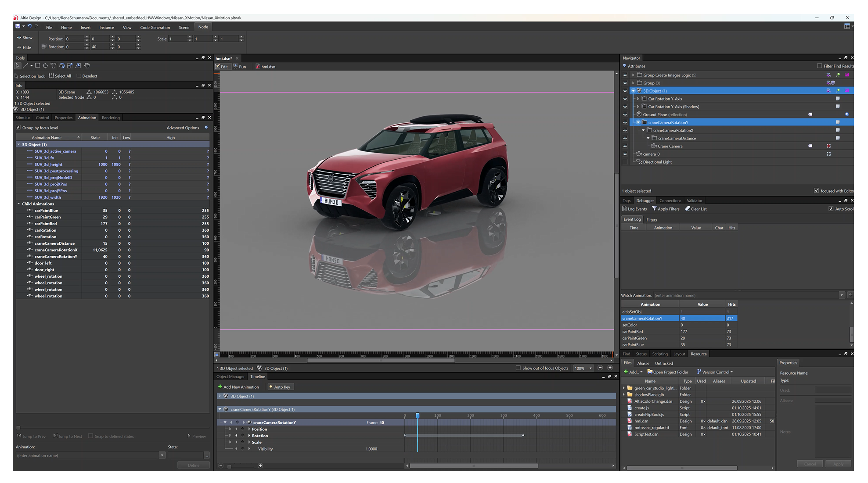Expand Advanced Options in Animation panel

pyautogui.click(x=206, y=128)
